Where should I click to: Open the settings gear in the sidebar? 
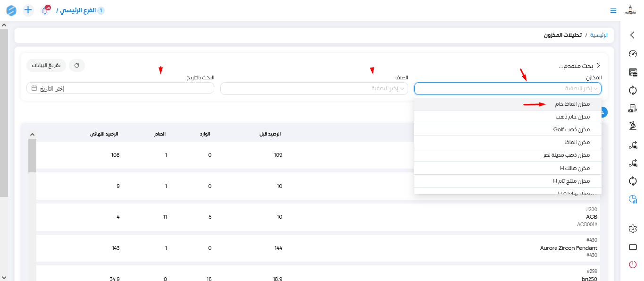click(633, 229)
